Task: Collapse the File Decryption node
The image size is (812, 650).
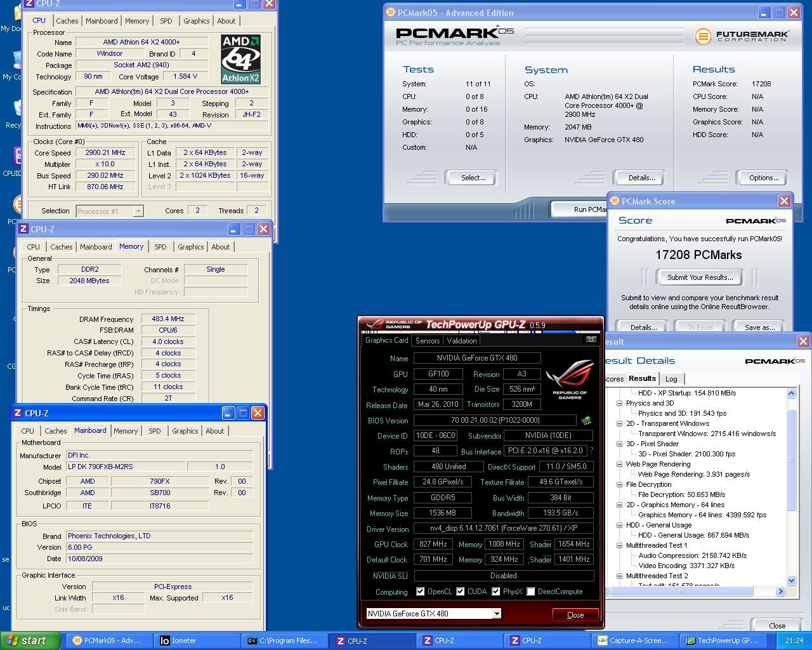Action: coord(620,484)
